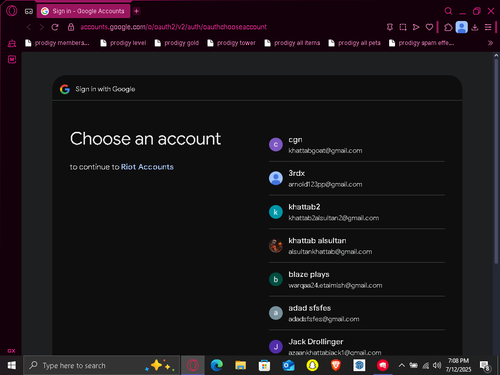
Task: Open the player arrow icon in toolbar
Action: [x=416, y=27]
